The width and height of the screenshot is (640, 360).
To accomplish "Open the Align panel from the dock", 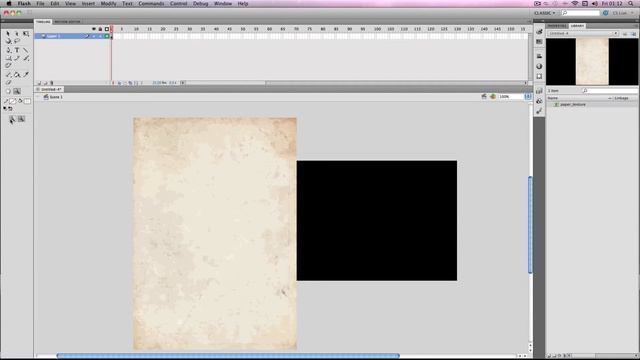I will [539, 56].
